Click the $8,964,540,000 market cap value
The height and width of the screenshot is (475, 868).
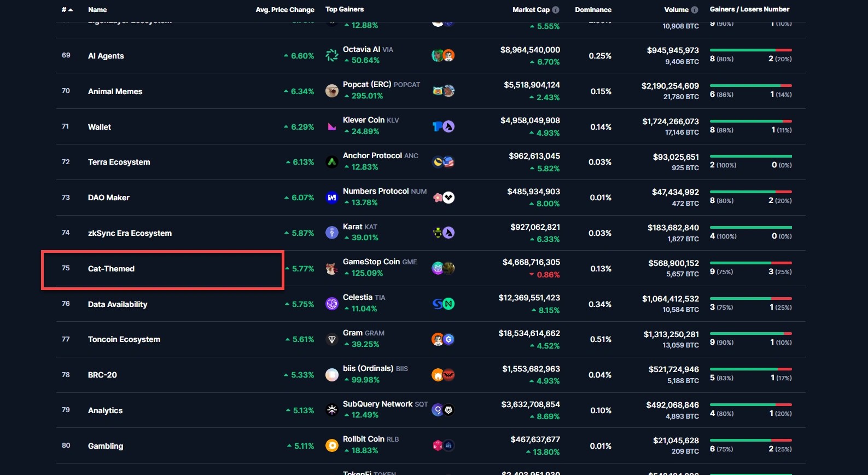click(x=530, y=50)
